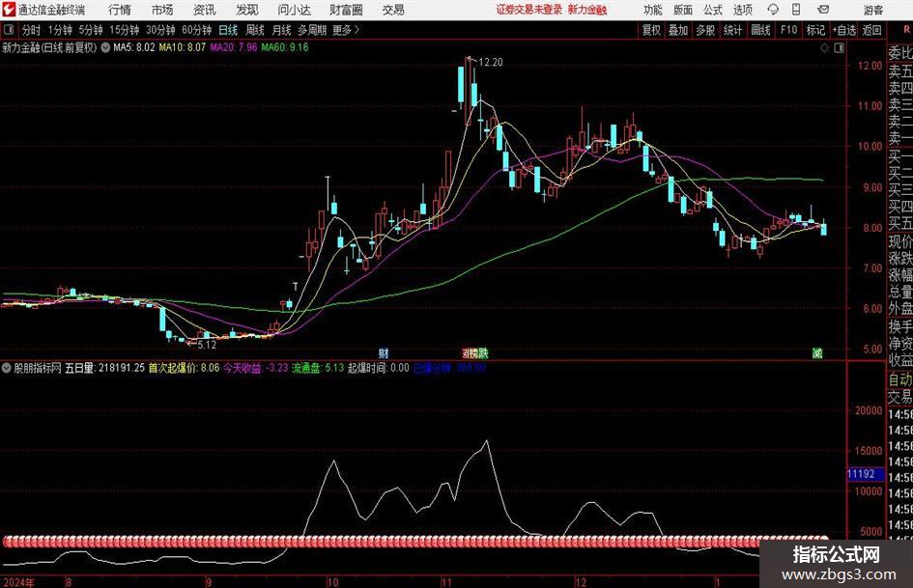Click the 跌 marker at the chart bottom
Screen dimensions: 913x588
(x=483, y=352)
